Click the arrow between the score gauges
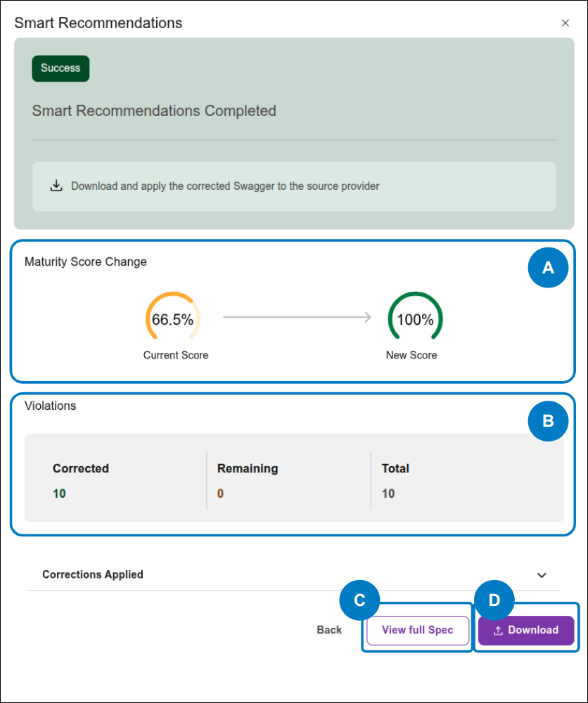Viewport: 588px width, 703px height. [x=295, y=318]
